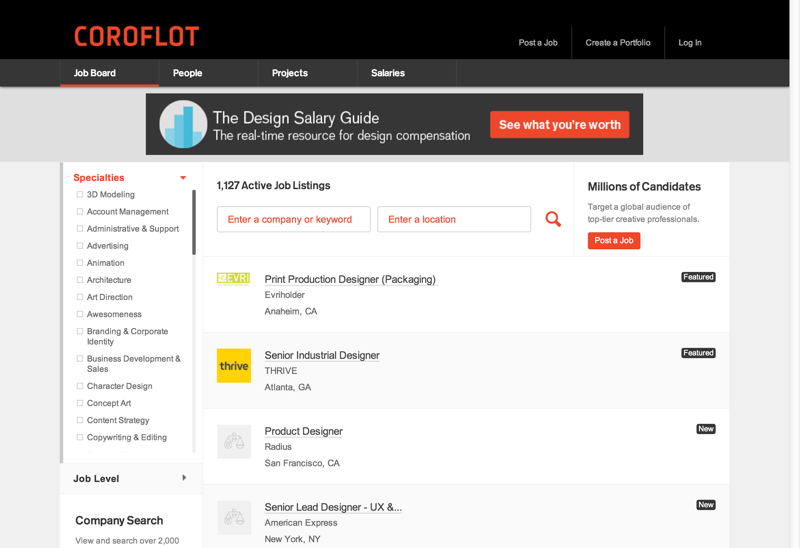Open the Evriholder company logo
The height and width of the screenshot is (548, 800).
[x=234, y=279]
